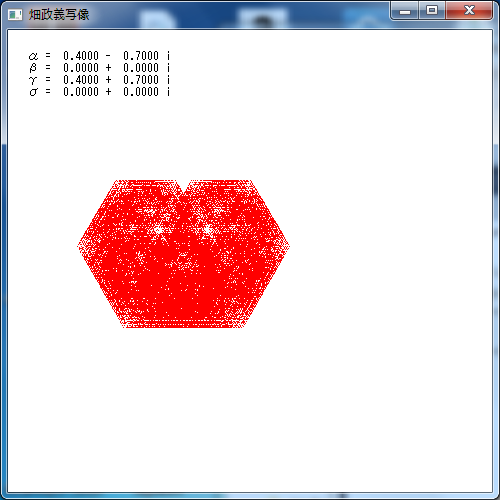Click alpha real part value 0.4000
500x500 pixels.
pos(81,56)
